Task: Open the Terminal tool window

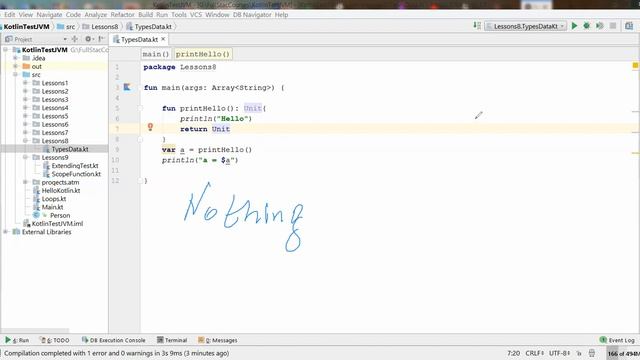Action: (172, 340)
